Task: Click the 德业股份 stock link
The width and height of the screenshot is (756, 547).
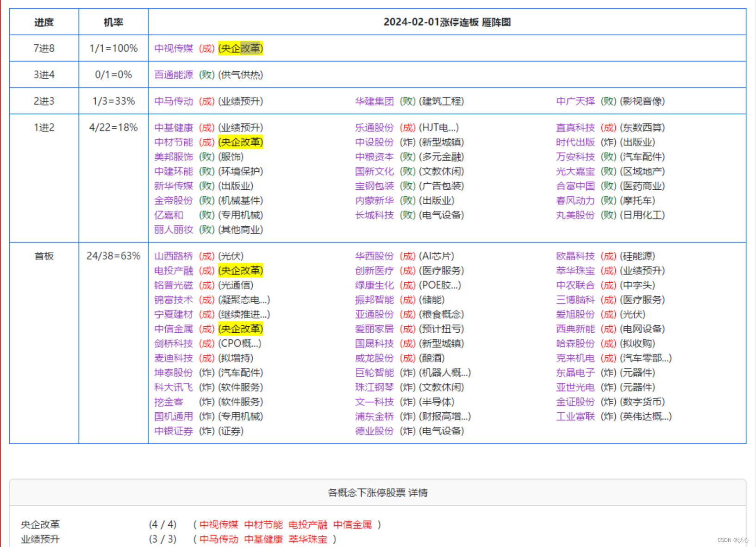Action: coord(375,431)
